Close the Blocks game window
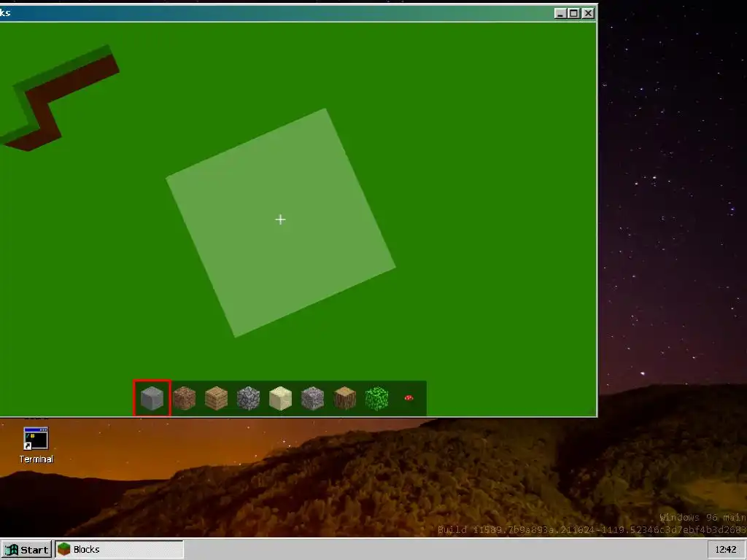Viewport: 747px width, 560px height. (x=589, y=13)
